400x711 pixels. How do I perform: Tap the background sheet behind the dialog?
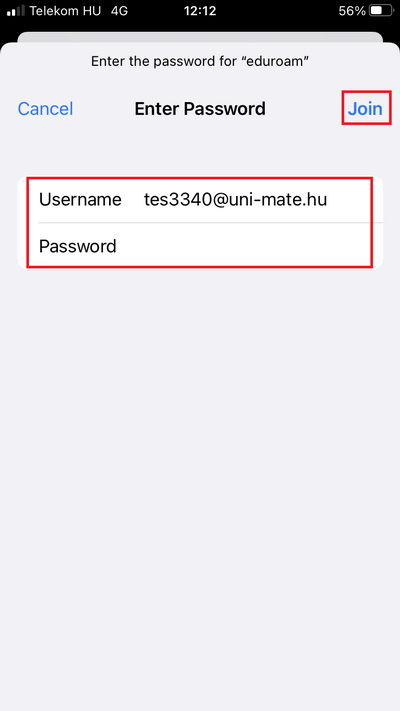click(200, 37)
